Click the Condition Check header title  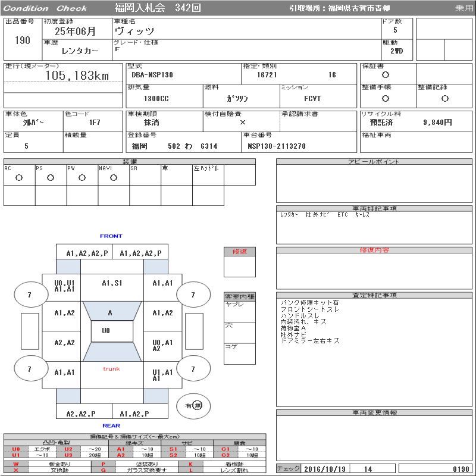coord(46,8)
